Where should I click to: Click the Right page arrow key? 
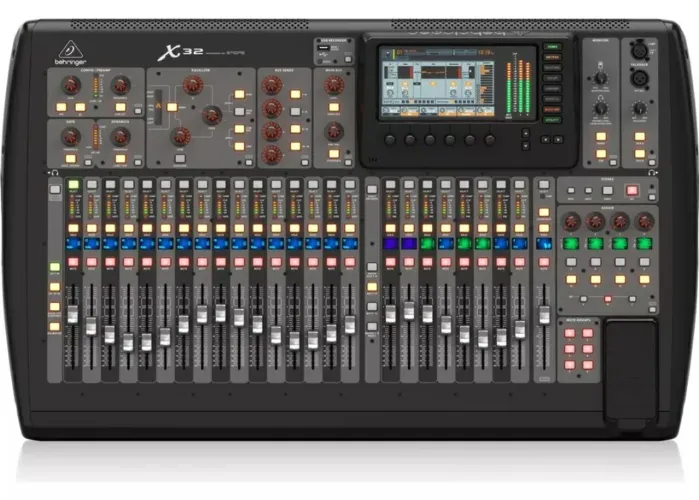[558, 139]
